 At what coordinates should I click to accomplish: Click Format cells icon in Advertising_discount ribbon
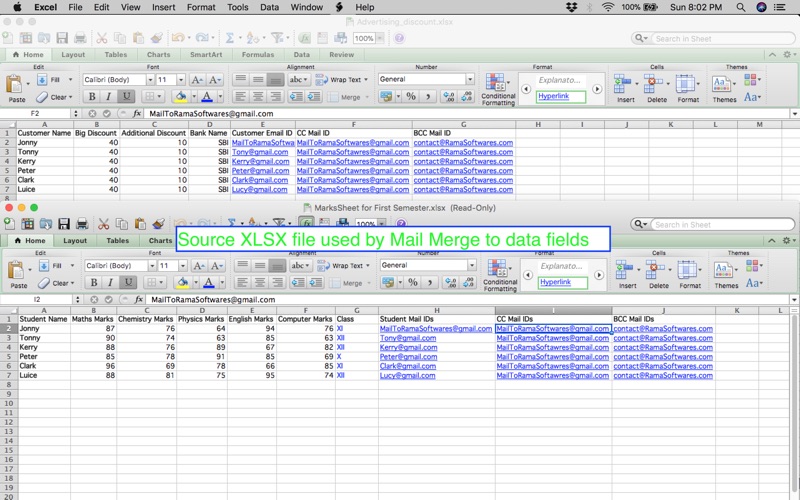coord(685,83)
